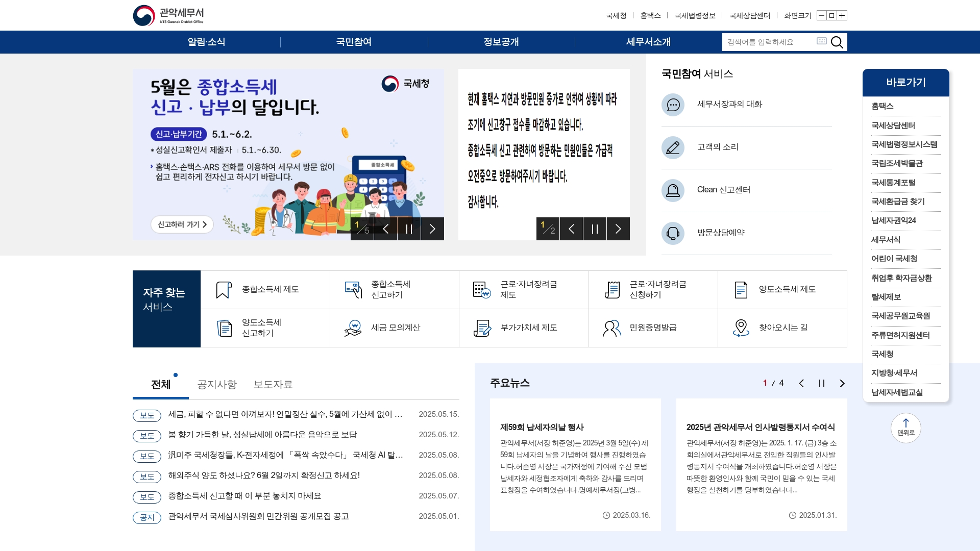Go to previous 주요뉴스 page
This screenshot has height=551, width=980.
[x=801, y=384]
